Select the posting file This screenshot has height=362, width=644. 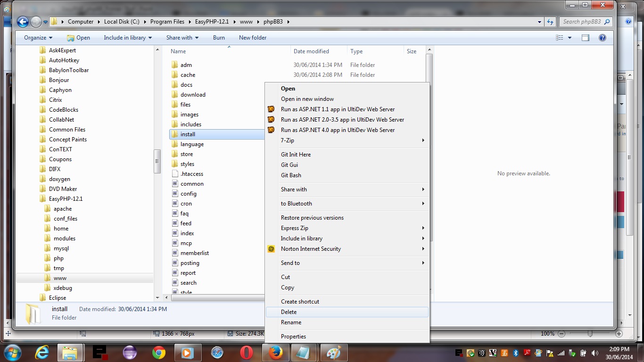(190, 263)
